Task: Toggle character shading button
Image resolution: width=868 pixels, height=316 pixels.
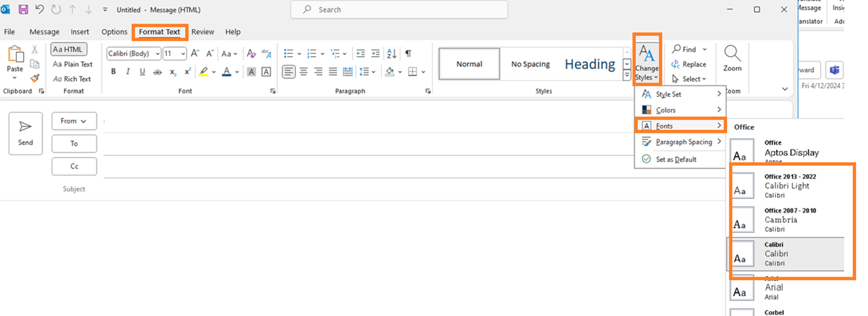Action: pos(251,72)
